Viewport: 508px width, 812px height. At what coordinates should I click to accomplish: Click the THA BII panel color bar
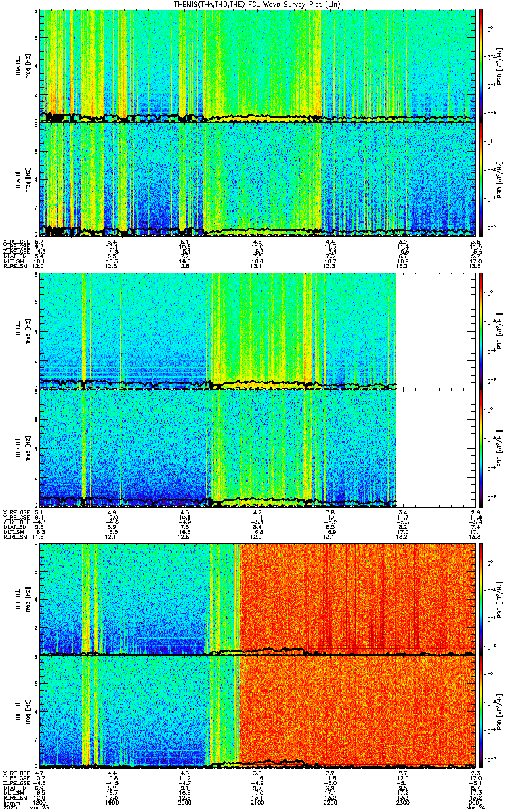[482, 179]
